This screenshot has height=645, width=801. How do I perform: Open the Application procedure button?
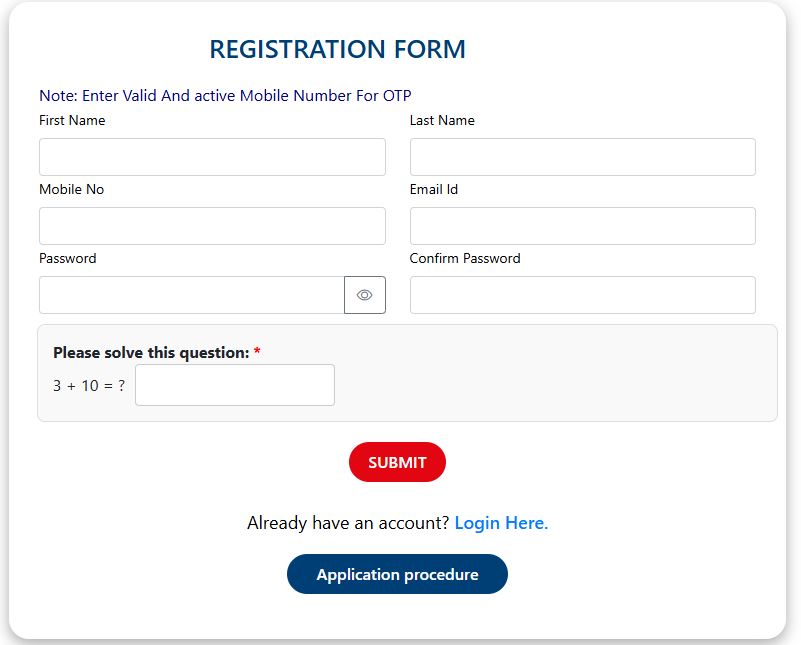click(397, 574)
